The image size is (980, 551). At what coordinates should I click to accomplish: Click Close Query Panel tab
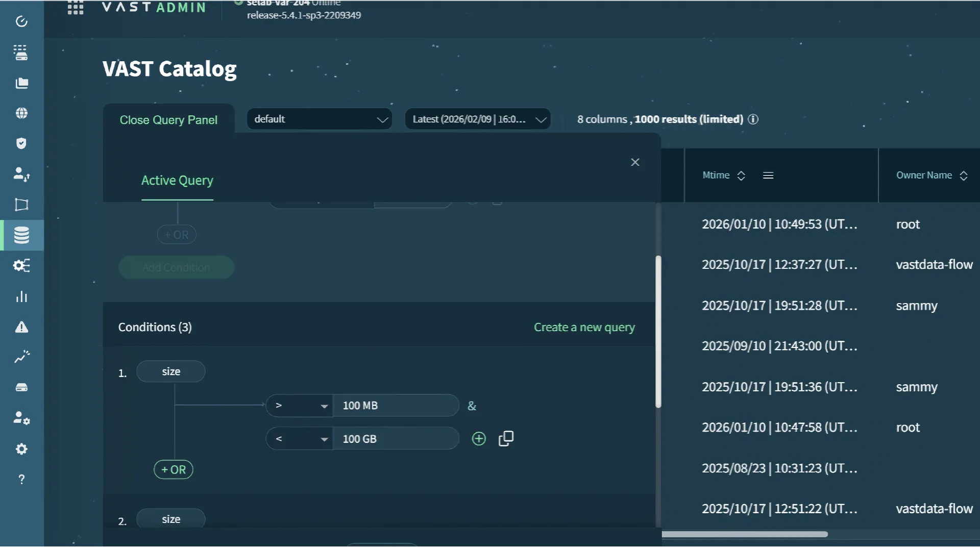[x=168, y=120]
